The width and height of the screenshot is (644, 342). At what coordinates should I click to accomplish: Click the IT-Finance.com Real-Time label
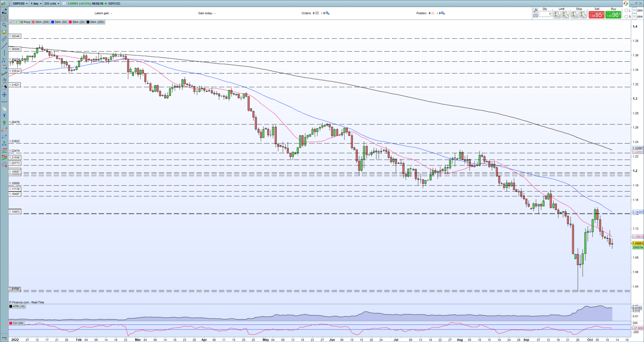point(26,302)
